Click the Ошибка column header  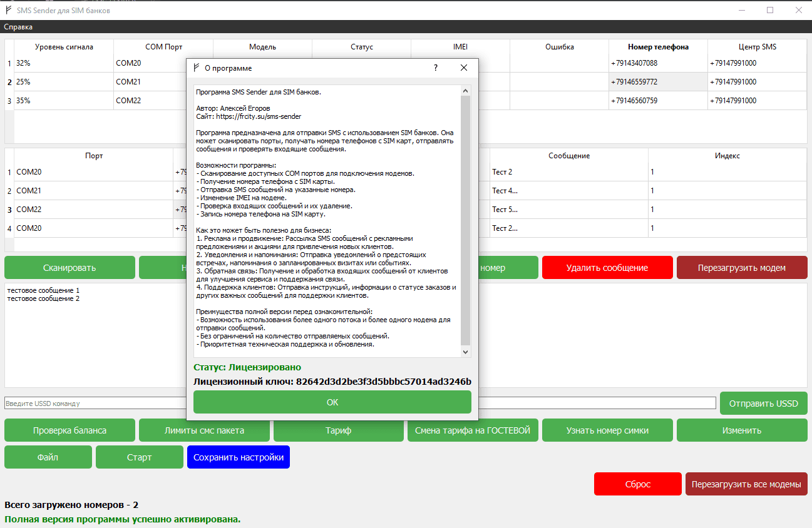pos(559,47)
